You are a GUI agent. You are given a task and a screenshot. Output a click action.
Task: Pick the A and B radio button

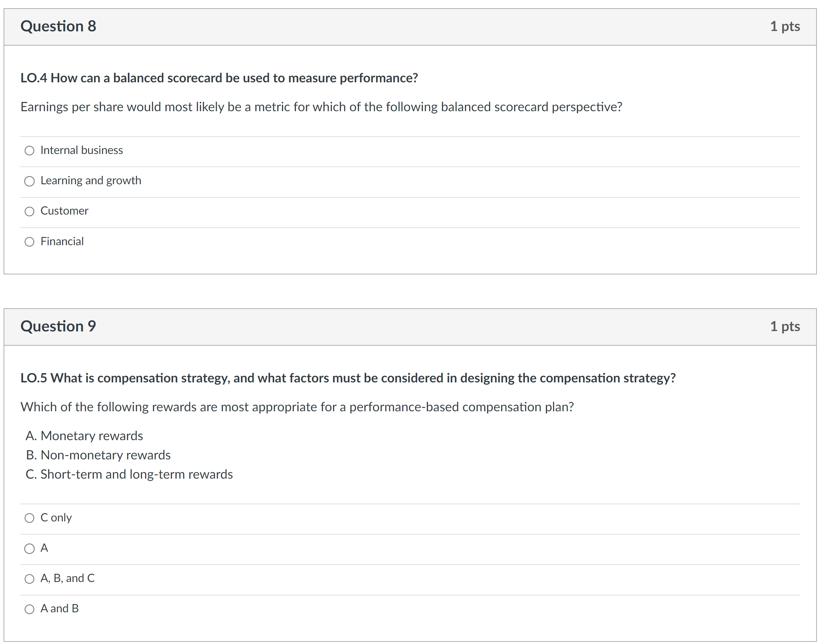30,610
